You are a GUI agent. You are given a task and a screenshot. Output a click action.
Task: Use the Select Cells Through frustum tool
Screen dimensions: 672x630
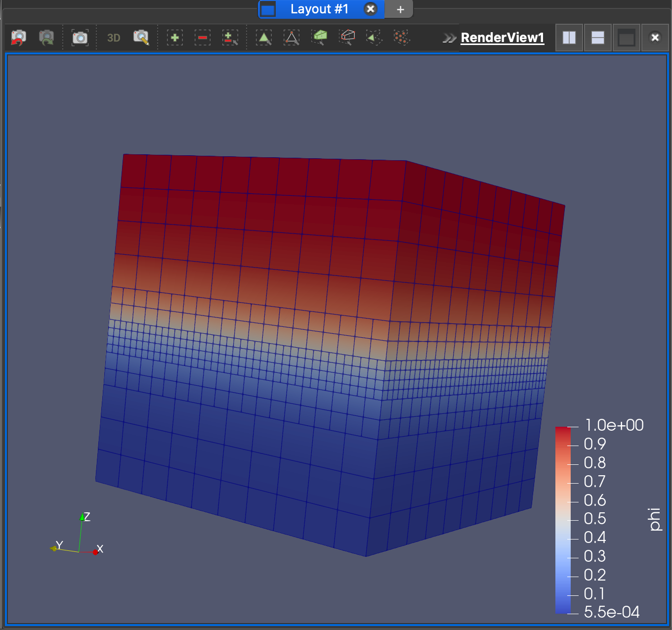point(320,37)
